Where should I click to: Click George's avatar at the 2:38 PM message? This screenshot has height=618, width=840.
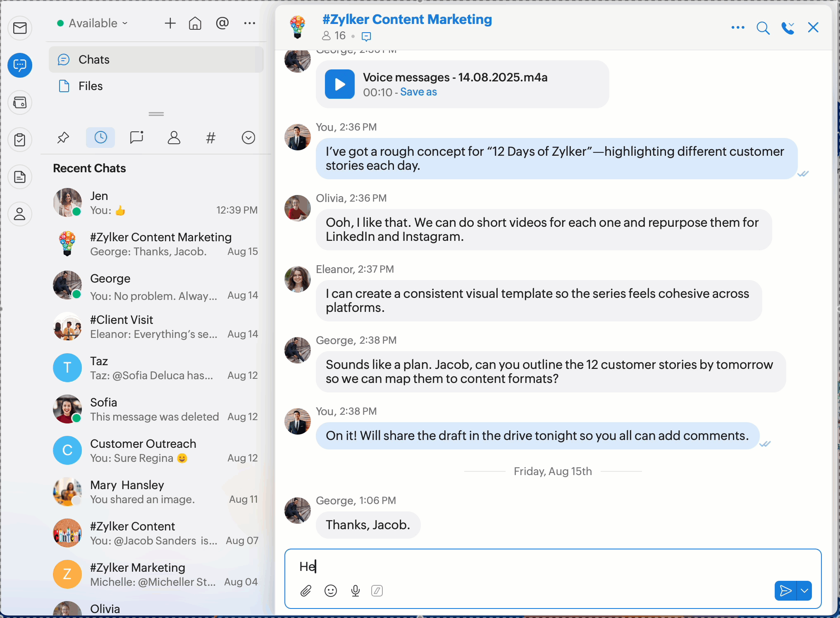[x=298, y=350]
